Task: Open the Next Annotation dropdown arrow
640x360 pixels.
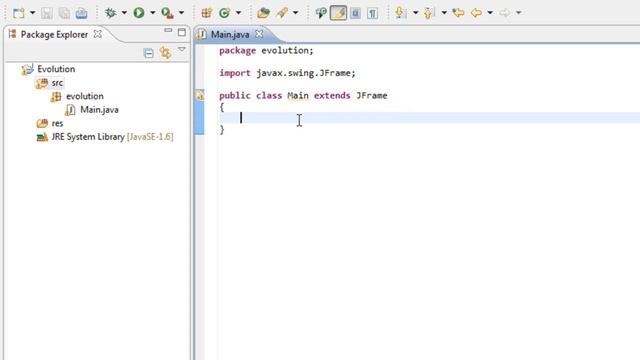Action: pos(415,13)
